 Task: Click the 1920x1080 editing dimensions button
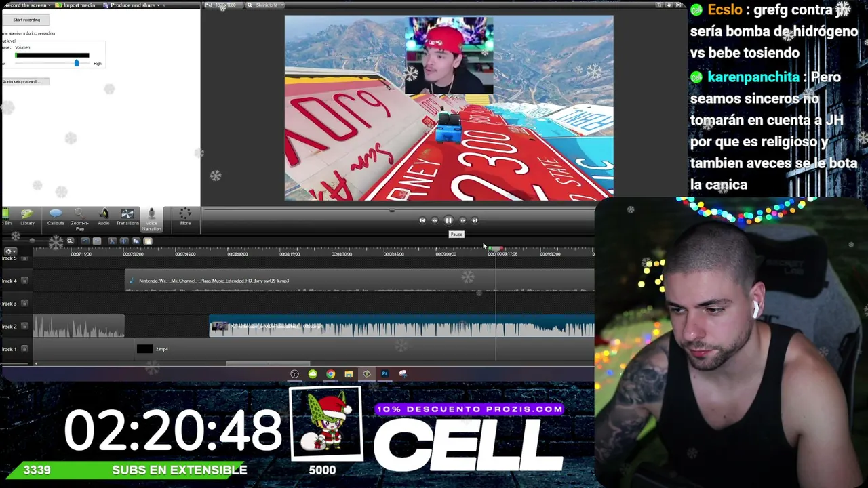[x=224, y=5]
